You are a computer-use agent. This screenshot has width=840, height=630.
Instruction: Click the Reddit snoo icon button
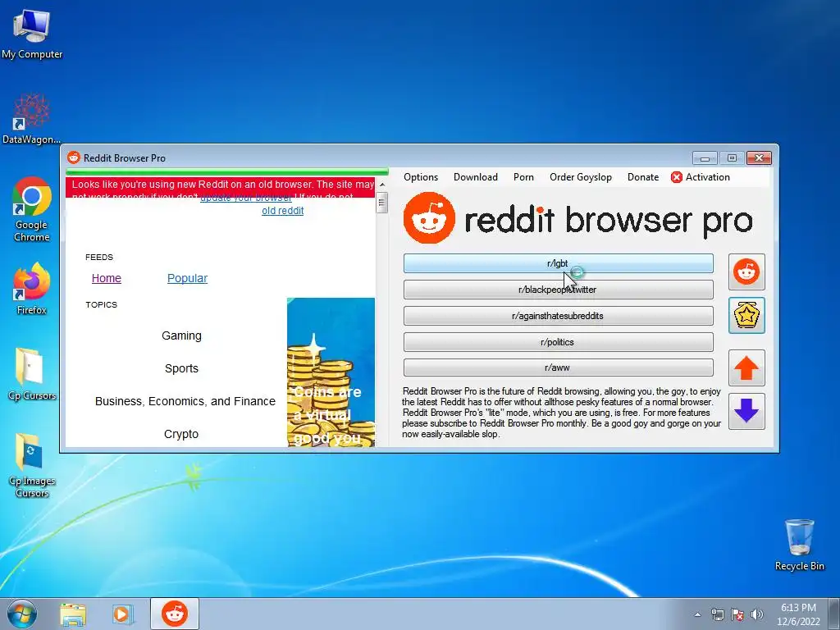pos(746,272)
